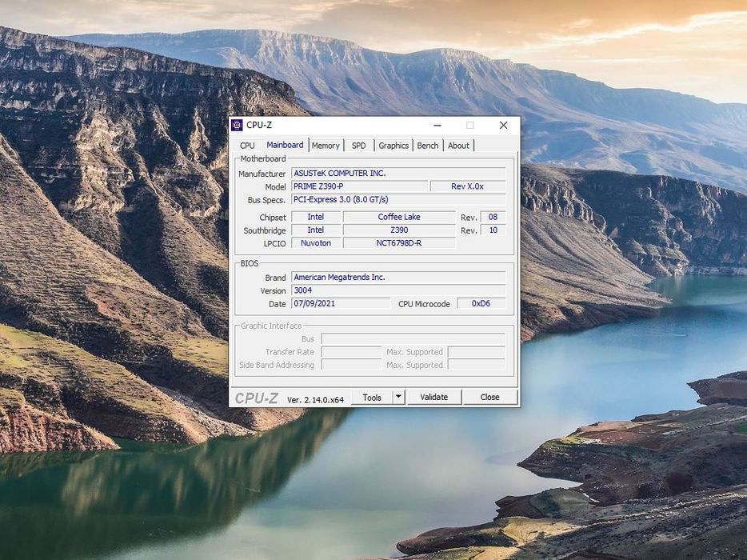
Task: Click the empty Side Band Addressing field
Action: [351, 365]
